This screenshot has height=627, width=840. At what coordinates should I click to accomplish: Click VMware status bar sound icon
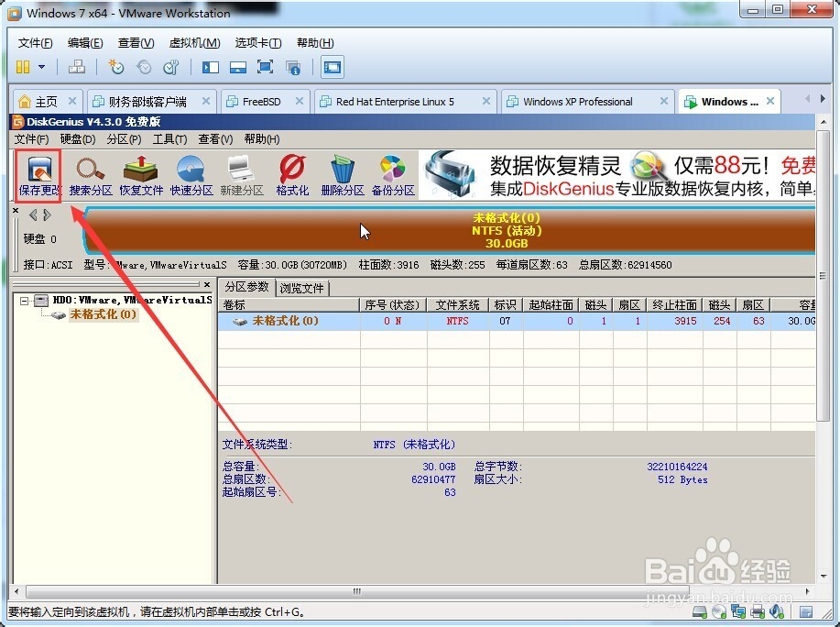[776, 611]
